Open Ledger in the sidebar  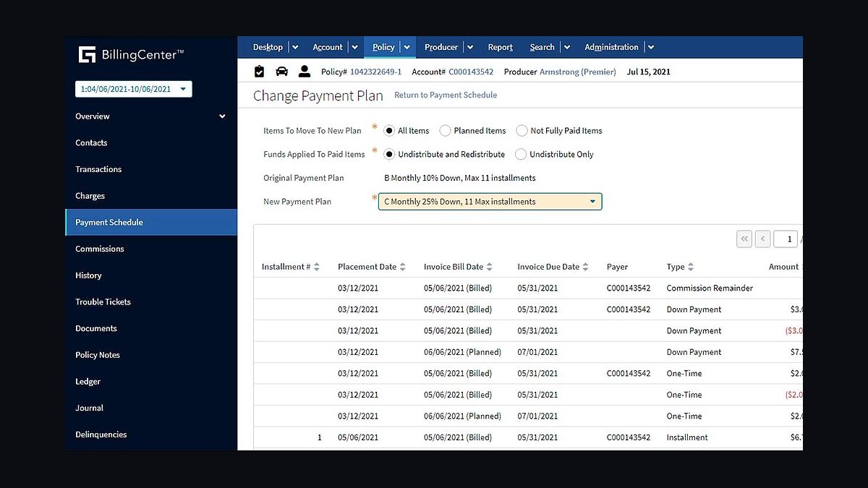coord(150,382)
